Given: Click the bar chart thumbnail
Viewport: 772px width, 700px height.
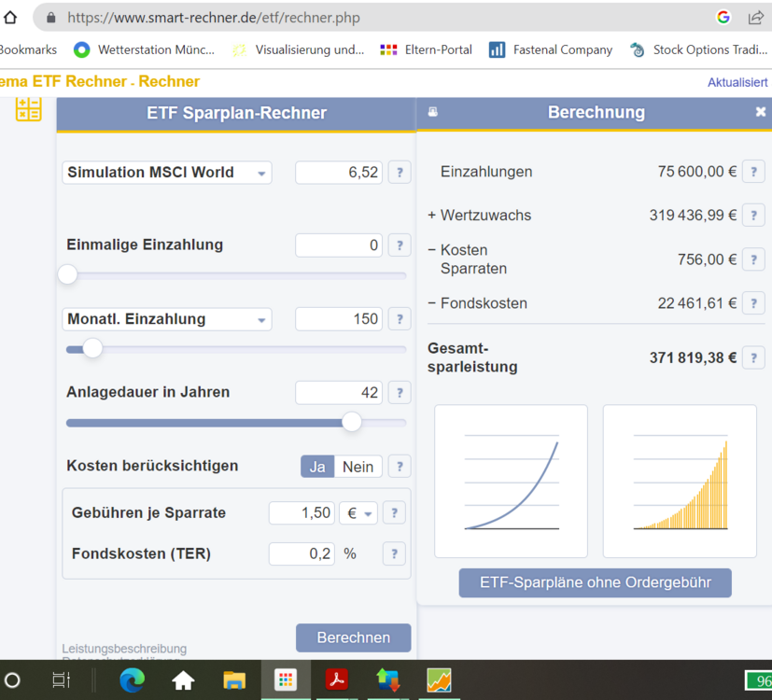Looking at the screenshot, I should [680, 481].
